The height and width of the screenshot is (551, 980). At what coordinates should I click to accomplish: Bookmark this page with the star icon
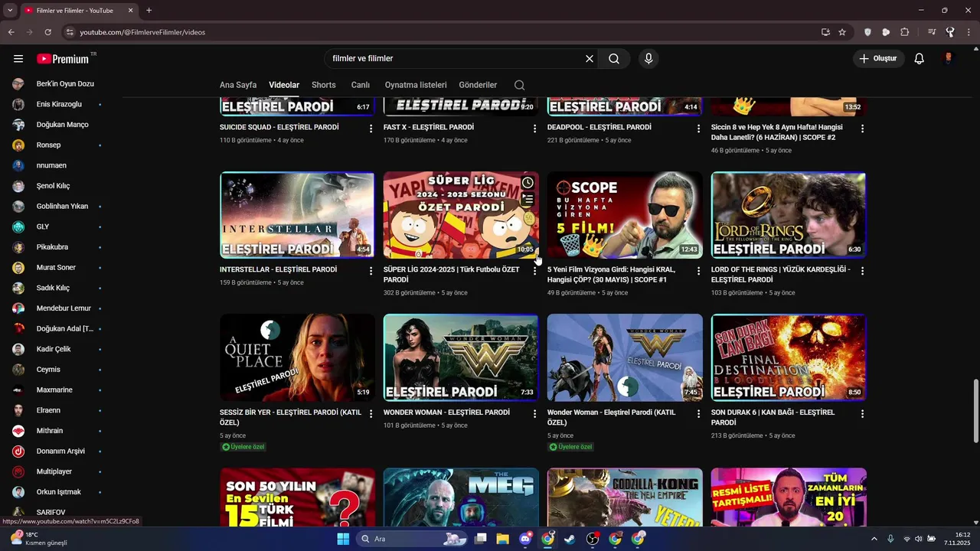click(842, 32)
